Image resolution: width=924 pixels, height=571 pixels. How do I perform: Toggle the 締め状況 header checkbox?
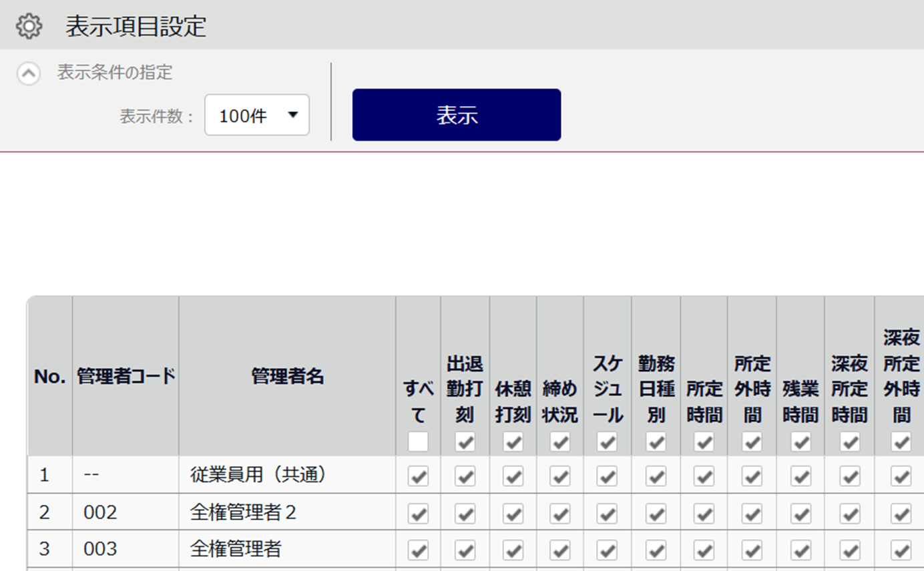559,441
